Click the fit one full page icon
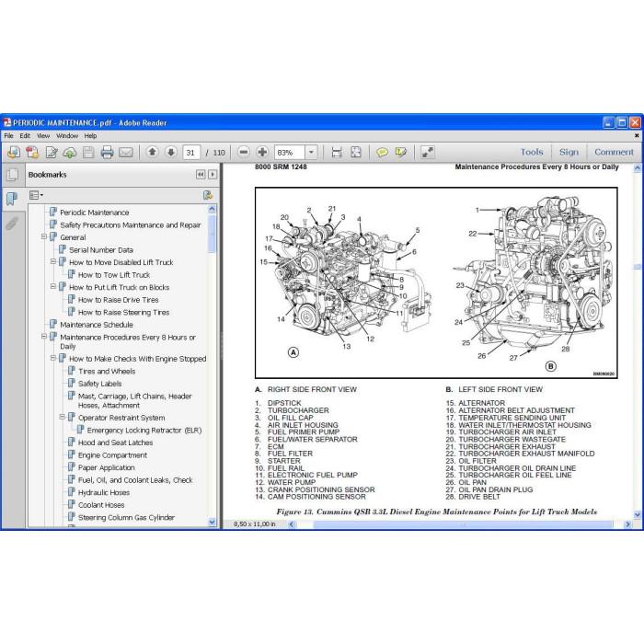This screenshot has width=644, height=644. [x=356, y=153]
